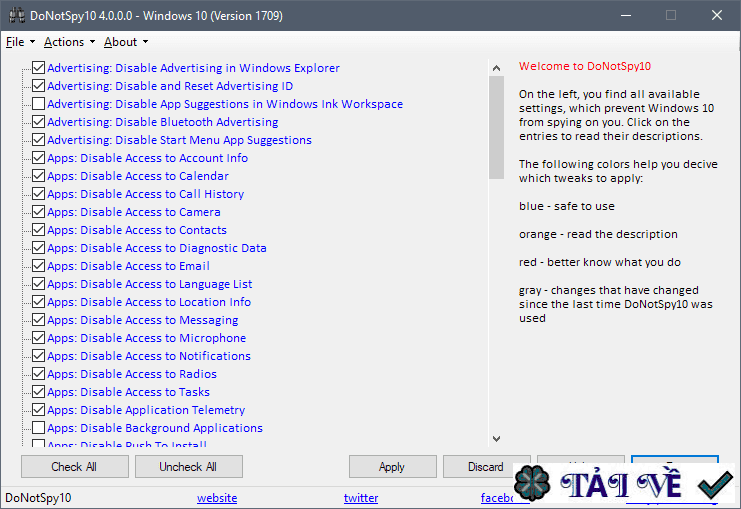Toggle Disable Access to Call History checkbox
The width and height of the screenshot is (741, 509).
point(39,193)
